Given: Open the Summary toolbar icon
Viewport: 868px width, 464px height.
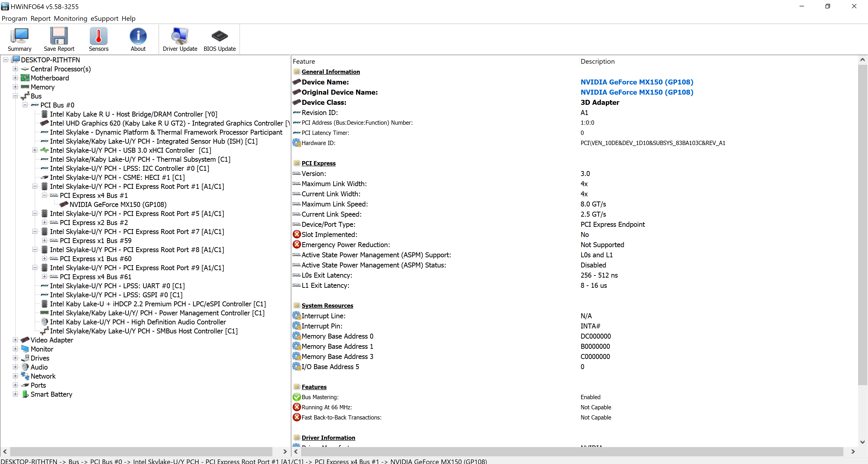Looking at the screenshot, I should [x=19, y=40].
